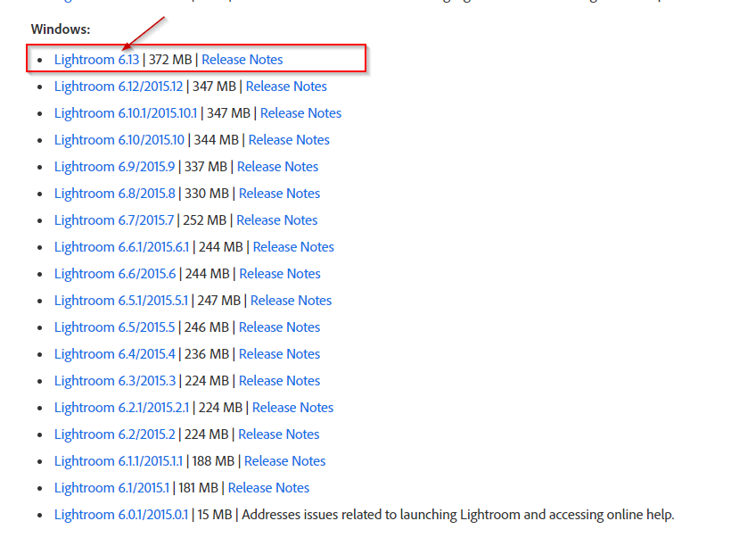Download Lightroom 6.8/2015.8

[115, 194]
